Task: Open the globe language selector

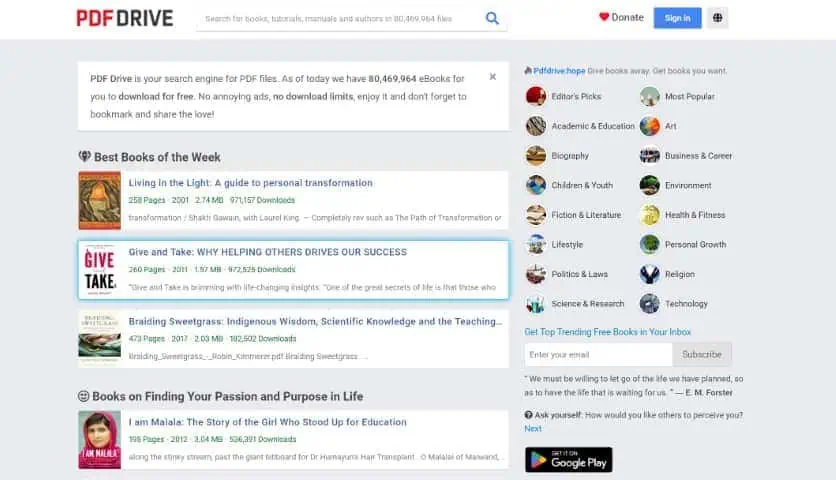Action: click(x=718, y=18)
